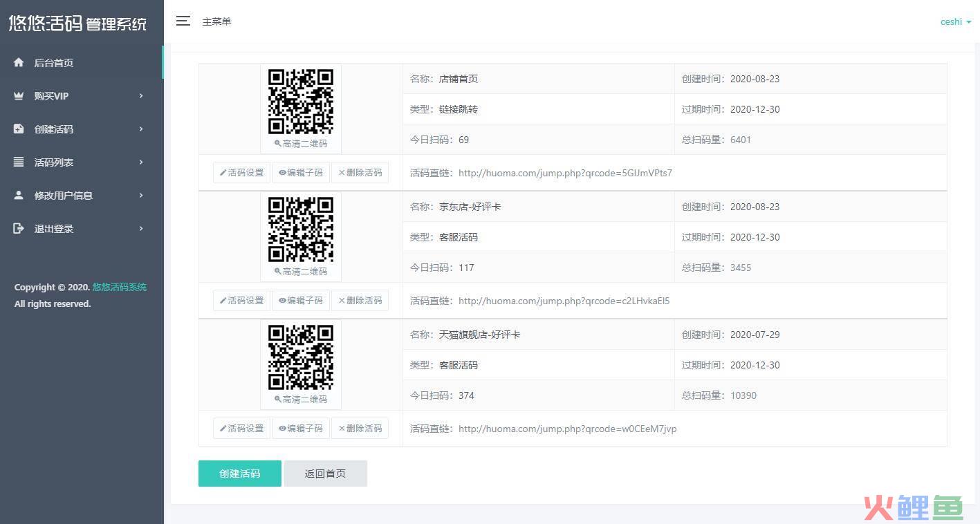Toggle the hamburger sidebar menu icon

tap(183, 21)
